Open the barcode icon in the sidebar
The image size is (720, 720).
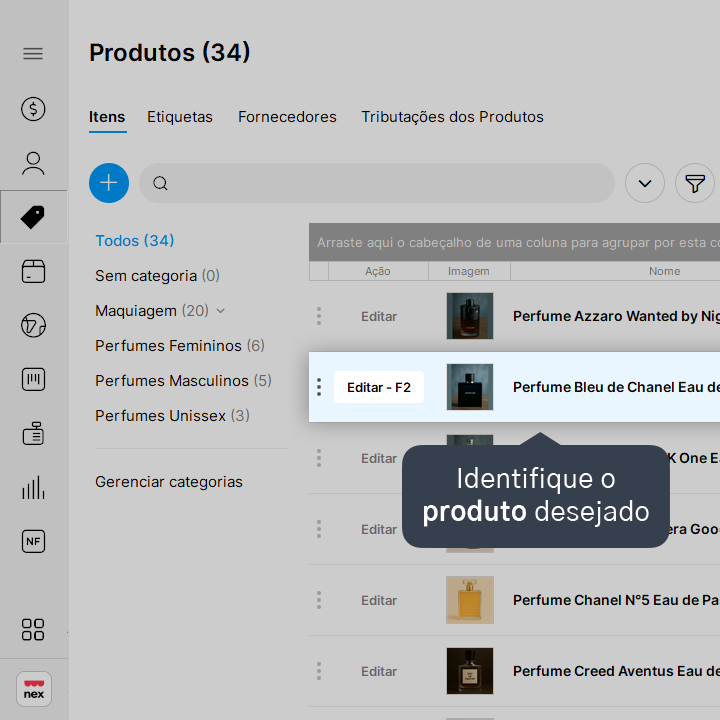(33, 379)
